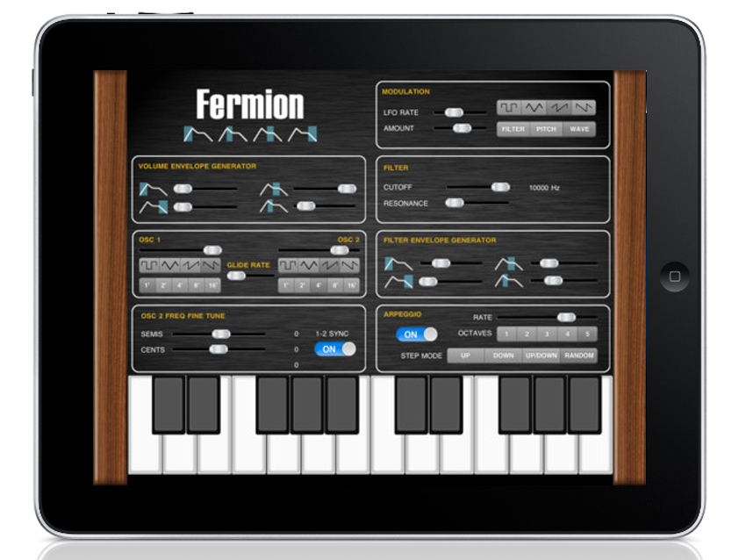Set OSC 1 to falling sawtooth waveform

pyautogui.click(x=211, y=265)
